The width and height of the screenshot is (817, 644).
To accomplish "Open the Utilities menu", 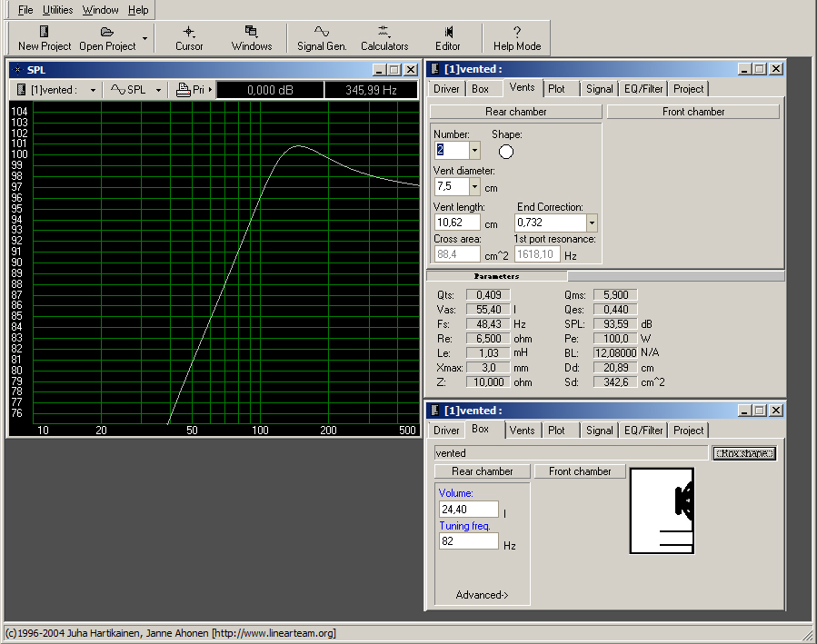I will tap(57, 10).
